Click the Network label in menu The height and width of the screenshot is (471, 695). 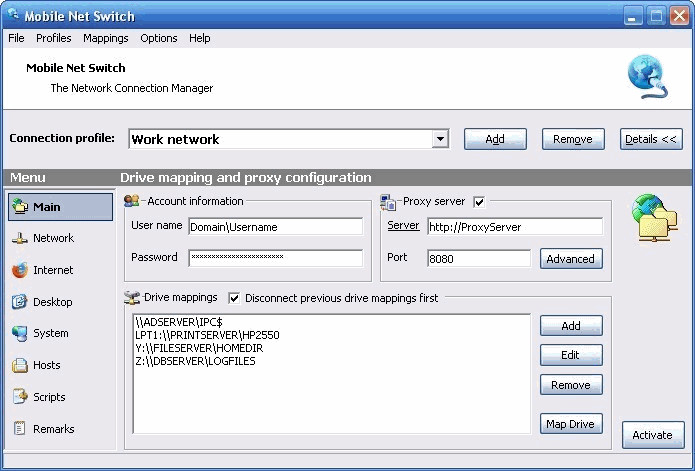[x=54, y=238]
